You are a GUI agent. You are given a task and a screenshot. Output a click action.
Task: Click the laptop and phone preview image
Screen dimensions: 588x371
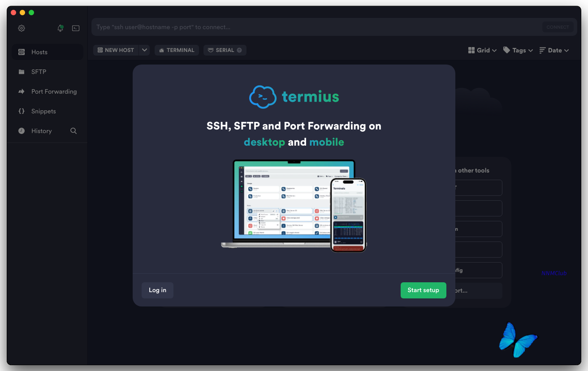pos(294,206)
